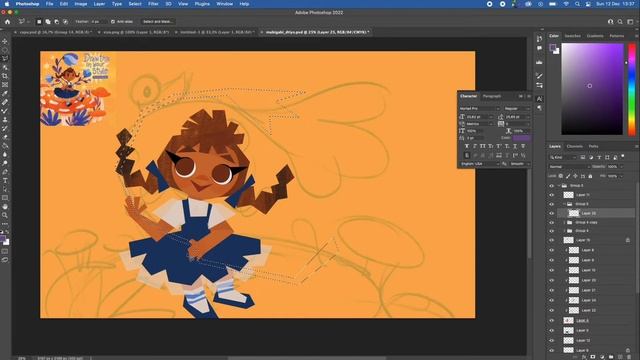The width and height of the screenshot is (640, 360).
Task: Select the Zoom tool in toolbar
Action: click(x=5, y=215)
